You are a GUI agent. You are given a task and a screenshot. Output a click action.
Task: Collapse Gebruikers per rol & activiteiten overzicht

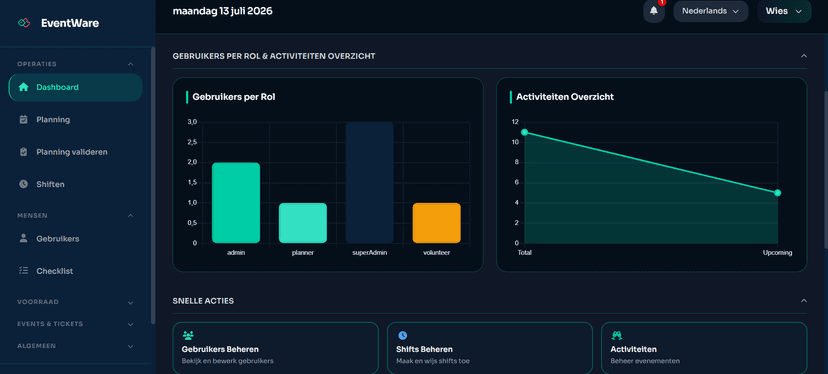coord(804,55)
